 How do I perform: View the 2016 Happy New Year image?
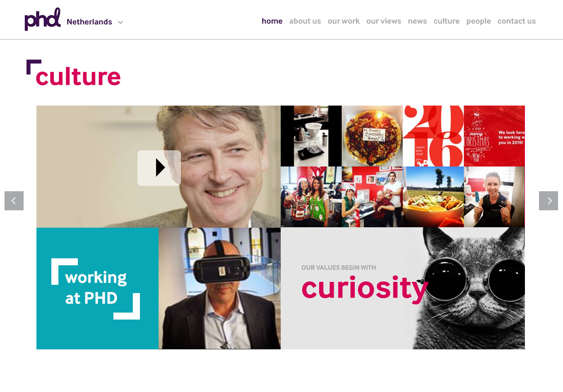tap(433, 136)
